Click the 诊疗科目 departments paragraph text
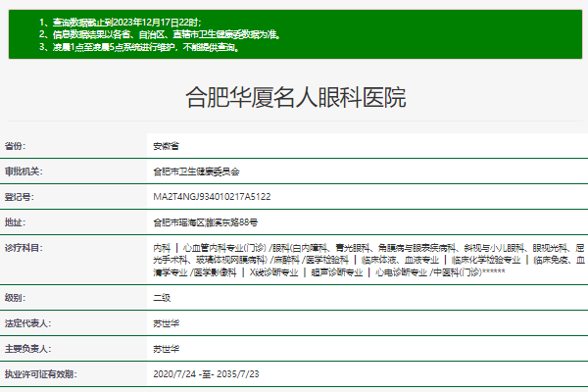Screen dimensions: 588x392 click(x=369, y=260)
